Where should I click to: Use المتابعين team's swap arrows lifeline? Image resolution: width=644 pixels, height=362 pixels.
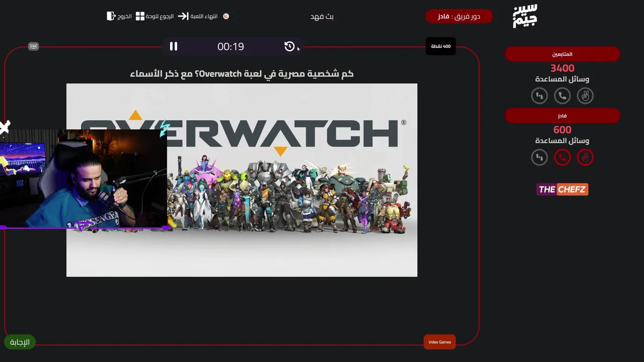click(539, 96)
